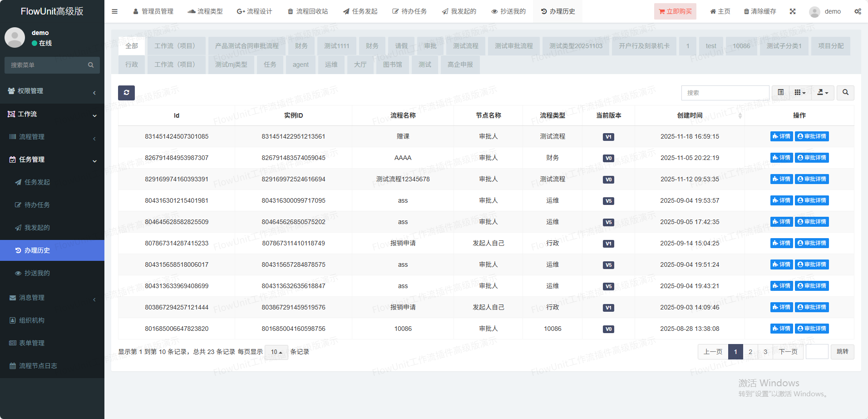868x419 pixels.
Task: Click the table refresh icon button
Action: 126,93
